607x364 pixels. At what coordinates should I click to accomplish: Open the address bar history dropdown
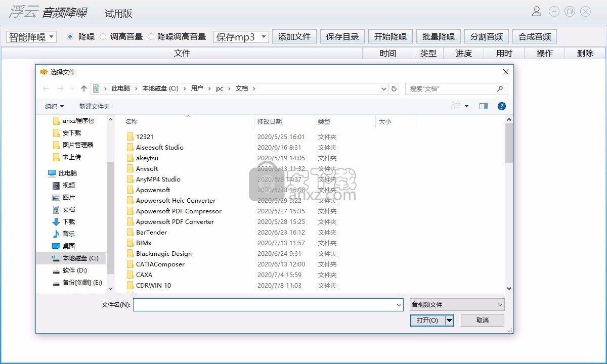384,88
